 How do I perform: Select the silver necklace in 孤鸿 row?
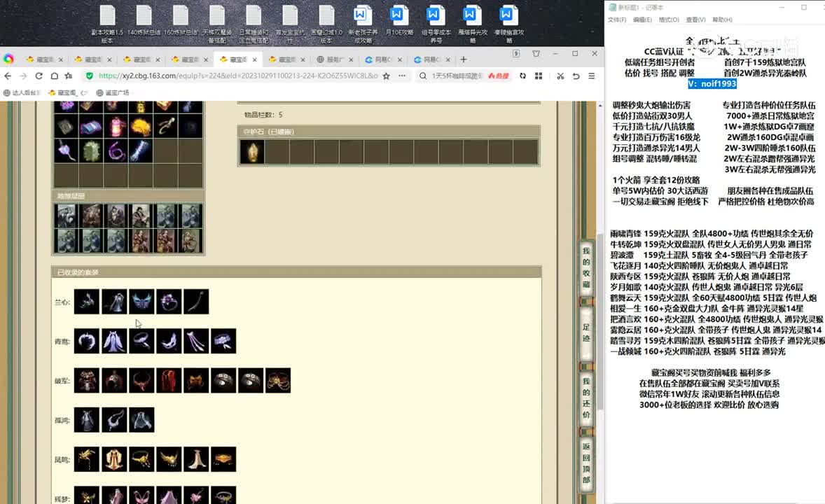click(114, 420)
